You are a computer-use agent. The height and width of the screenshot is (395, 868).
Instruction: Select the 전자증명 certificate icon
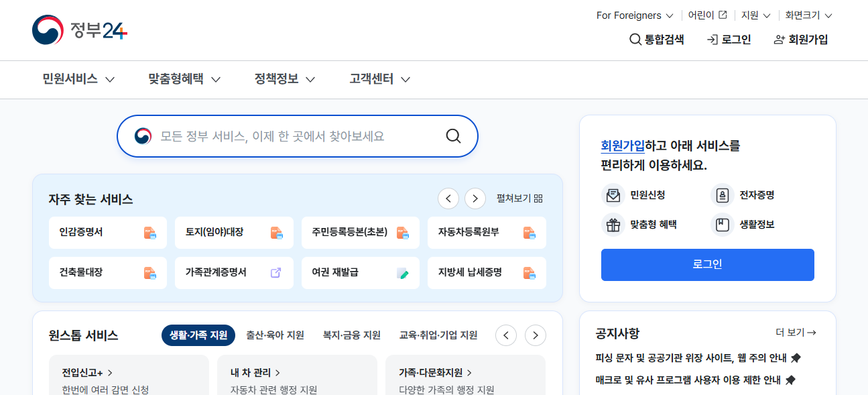pos(722,194)
